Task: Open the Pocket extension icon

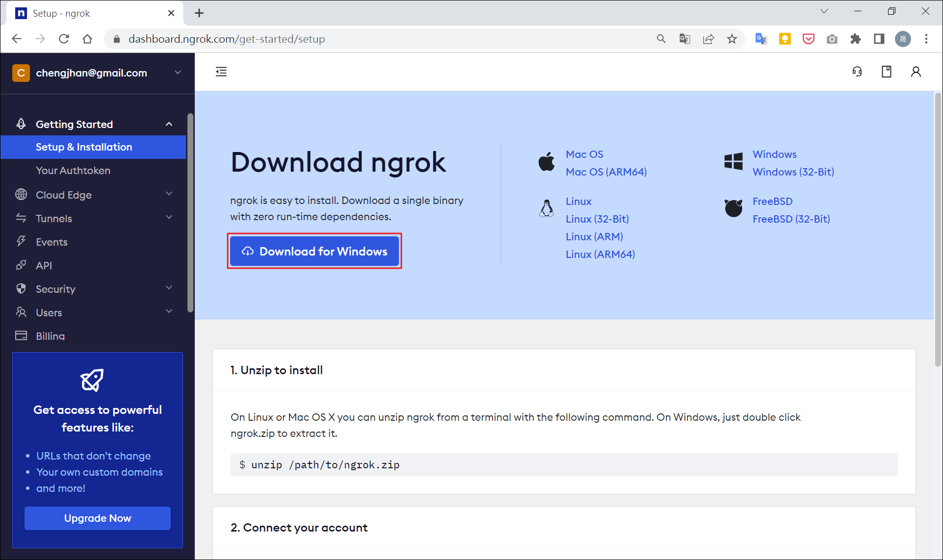Action: pos(808,39)
